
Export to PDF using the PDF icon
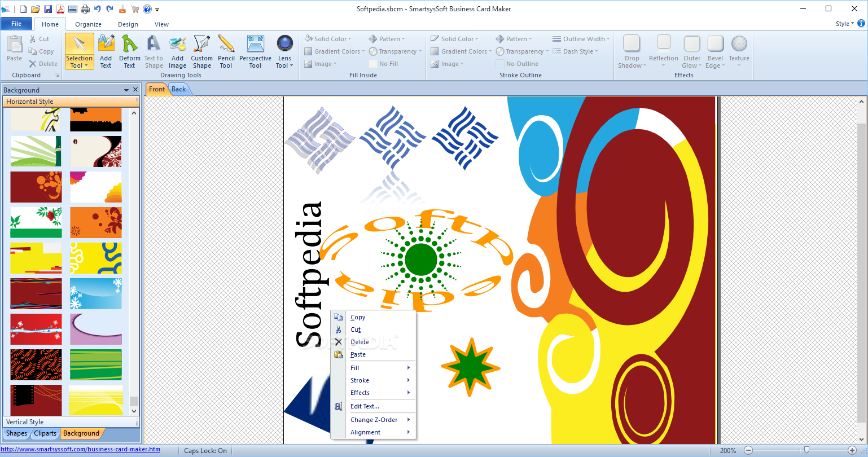pos(60,9)
